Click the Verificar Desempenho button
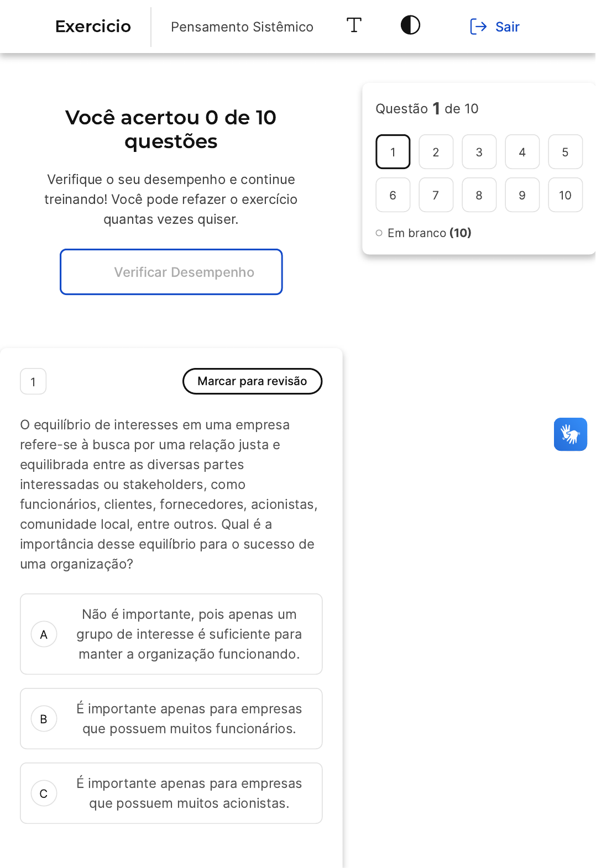 click(x=171, y=272)
